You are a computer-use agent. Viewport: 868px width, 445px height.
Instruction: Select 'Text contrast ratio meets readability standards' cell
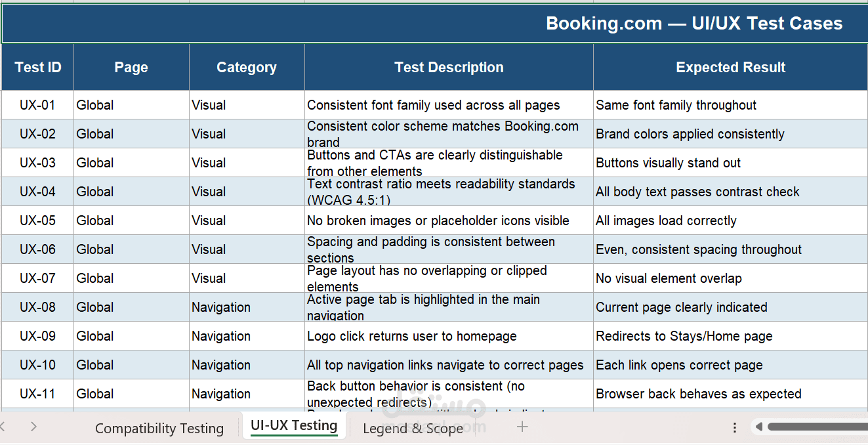pyautogui.click(x=449, y=192)
